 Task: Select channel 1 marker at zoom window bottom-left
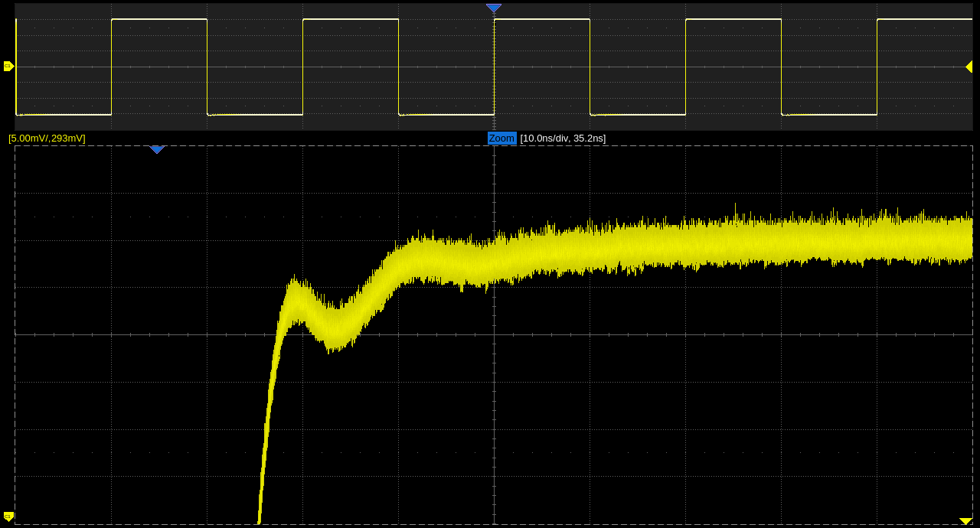click(x=8, y=516)
